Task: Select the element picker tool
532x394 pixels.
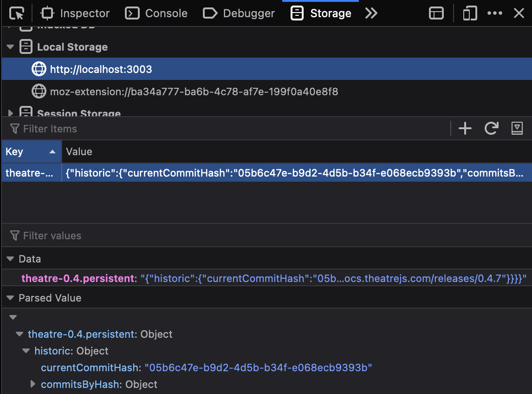Action: (17, 13)
